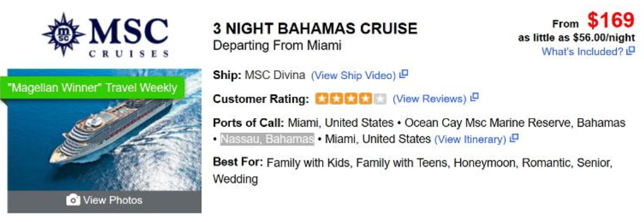Click the first orange rating star

(x=321, y=99)
